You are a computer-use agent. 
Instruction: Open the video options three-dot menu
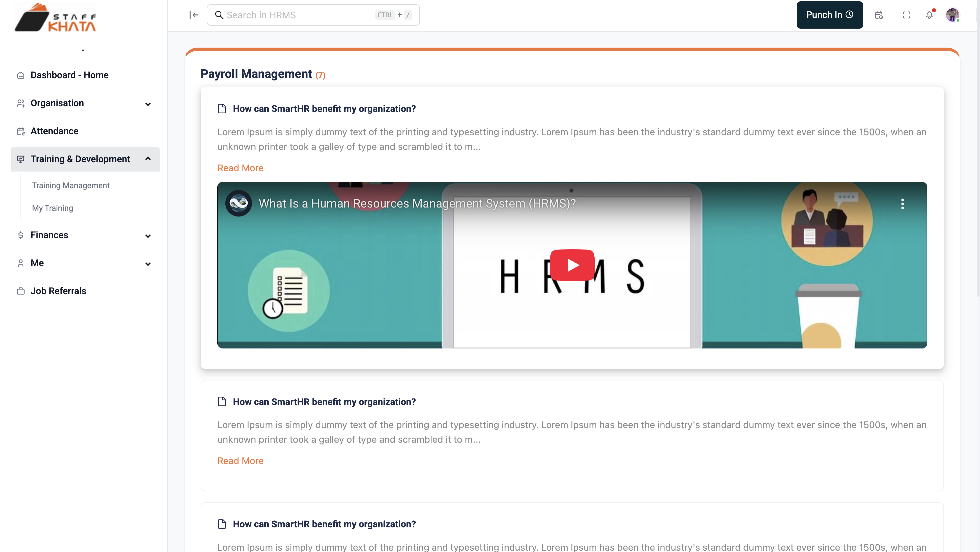903,204
